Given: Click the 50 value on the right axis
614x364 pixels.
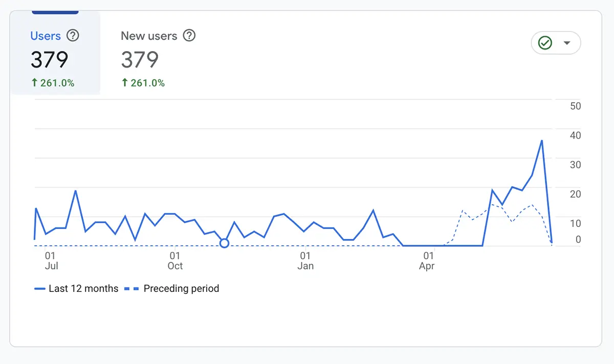Looking at the screenshot, I should (575, 106).
